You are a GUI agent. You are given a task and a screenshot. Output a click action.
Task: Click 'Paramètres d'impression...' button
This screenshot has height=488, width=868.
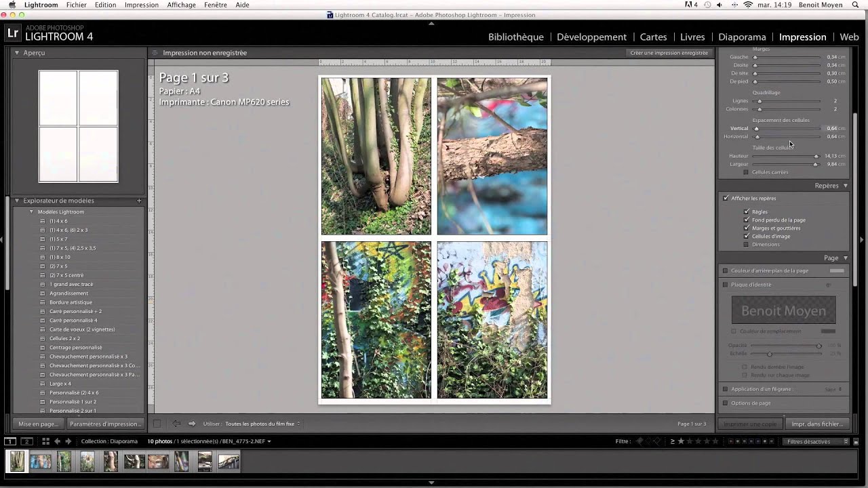(x=105, y=424)
